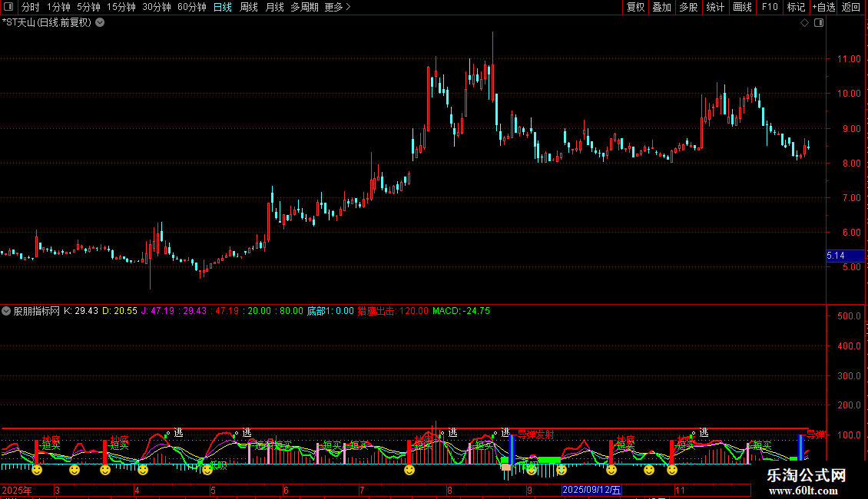Click the 11.00 price axis label
This screenshot has height=499, width=868.
click(849, 59)
